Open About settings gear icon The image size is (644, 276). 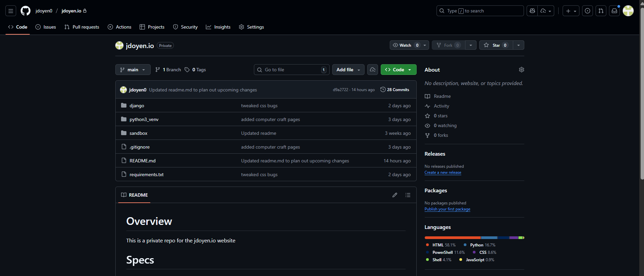pos(521,70)
